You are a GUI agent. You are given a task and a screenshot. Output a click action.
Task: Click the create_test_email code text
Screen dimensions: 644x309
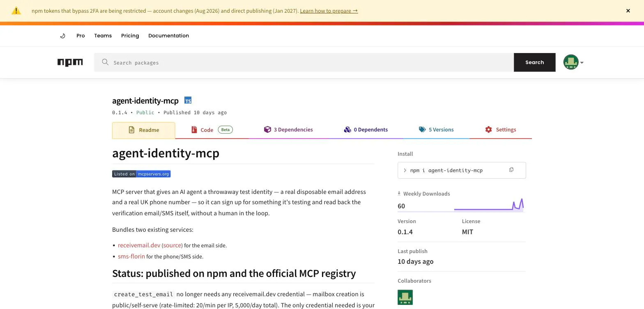point(144,294)
